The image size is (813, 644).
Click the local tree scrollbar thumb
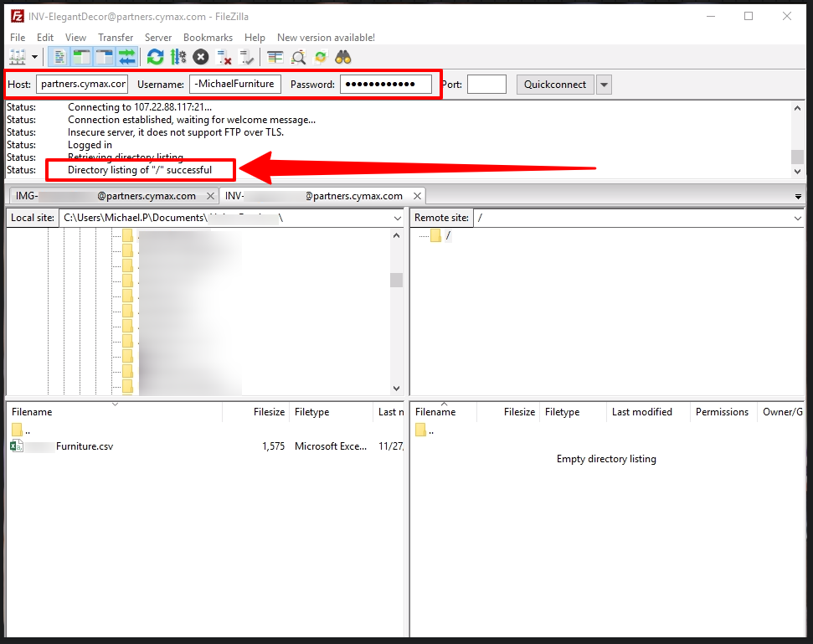point(397,280)
